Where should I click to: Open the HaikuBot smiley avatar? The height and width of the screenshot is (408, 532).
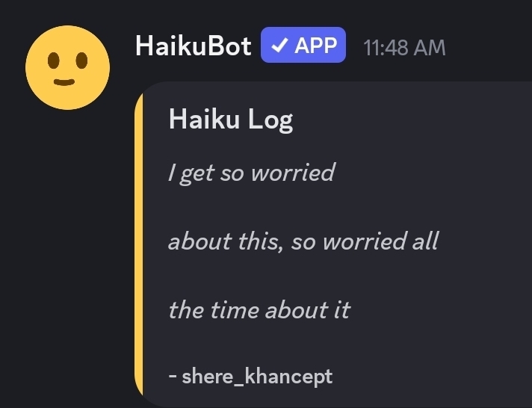(67, 68)
